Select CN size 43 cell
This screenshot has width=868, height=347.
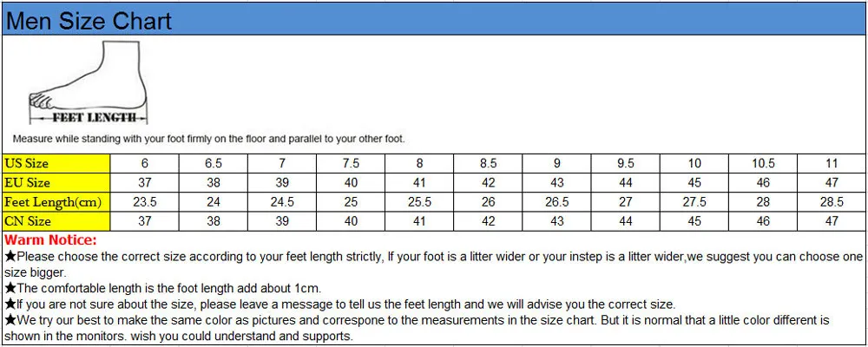pyautogui.click(x=557, y=221)
